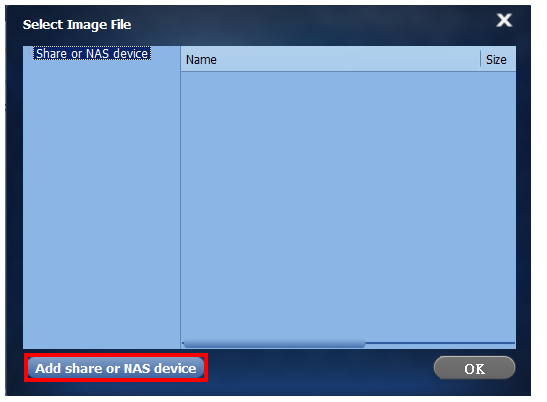Click the scrollbar track beside the thumb

point(440,344)
